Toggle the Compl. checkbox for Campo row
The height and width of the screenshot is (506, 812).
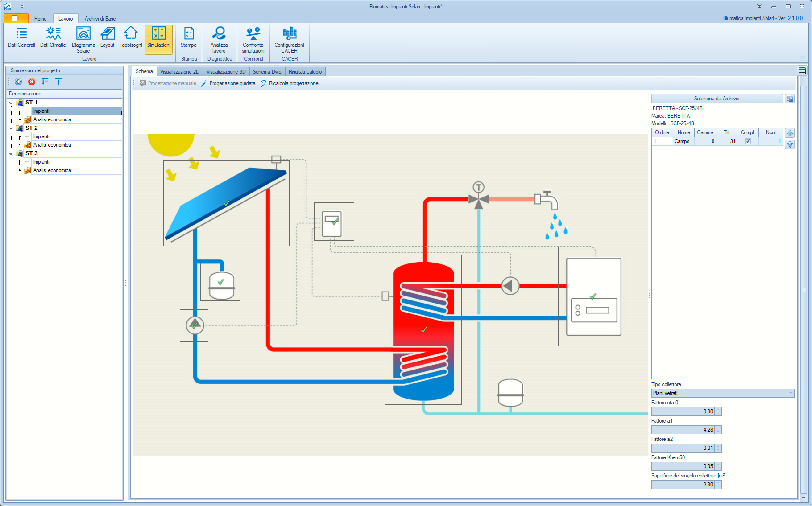[748, 141]
